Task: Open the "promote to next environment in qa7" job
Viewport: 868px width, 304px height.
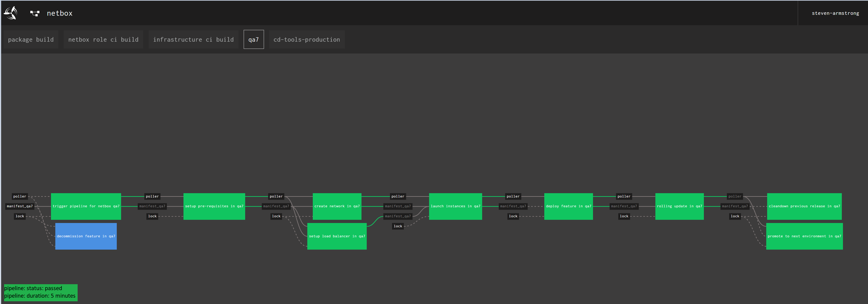Action: point(805,236)
